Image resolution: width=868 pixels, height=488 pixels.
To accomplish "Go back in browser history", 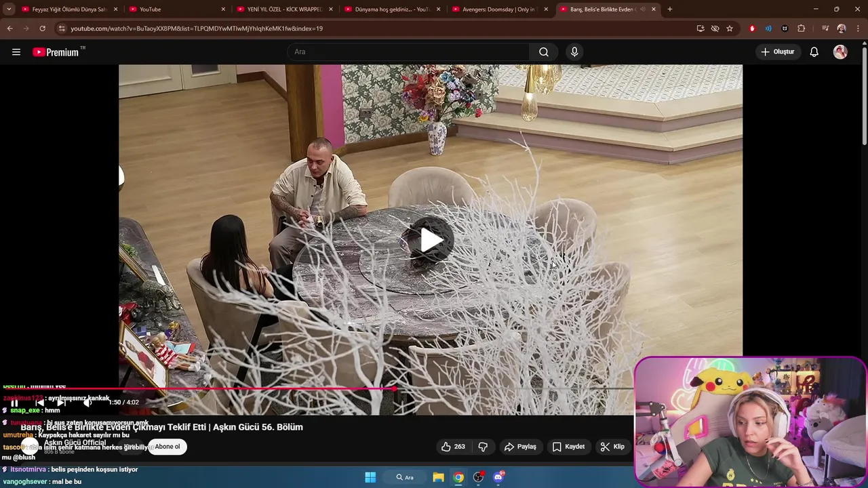I will tap(9, 28).
